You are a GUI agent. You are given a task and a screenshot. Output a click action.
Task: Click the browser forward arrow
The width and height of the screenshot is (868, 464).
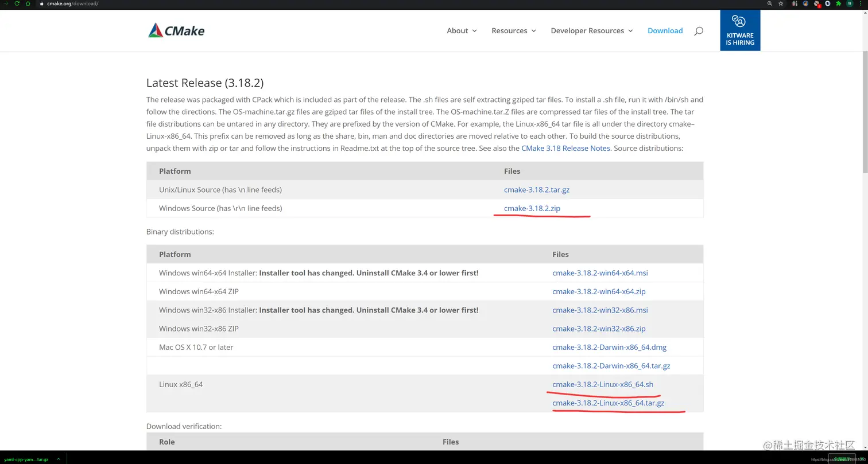pyautogui.click(x=6, y=3)
